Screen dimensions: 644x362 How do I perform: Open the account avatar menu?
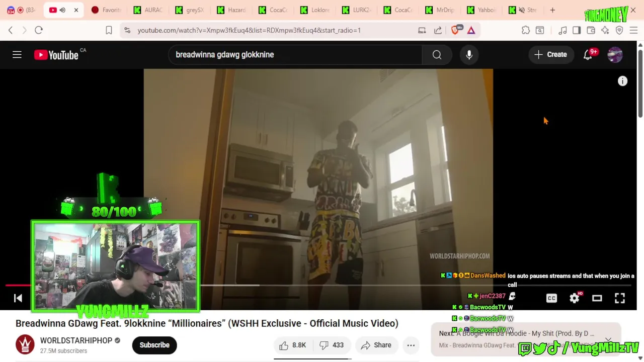pos(615,54)
